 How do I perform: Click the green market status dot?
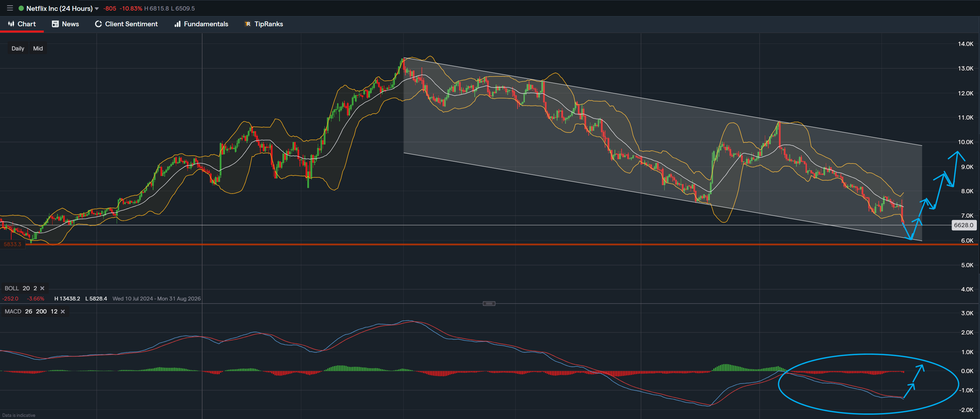click(x=21, y=8)
